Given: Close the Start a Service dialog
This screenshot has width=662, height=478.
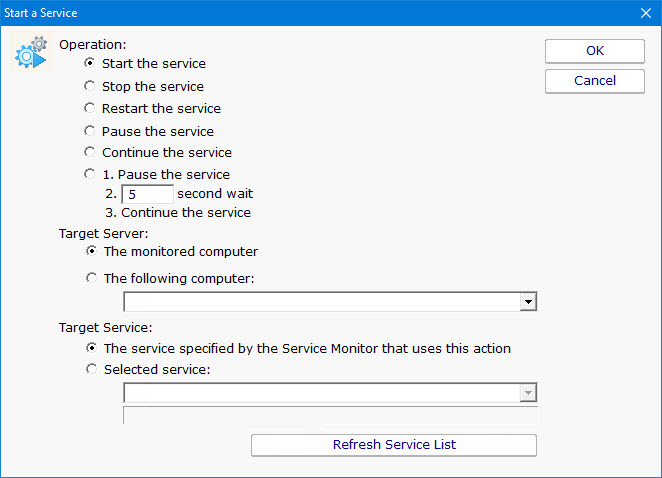Looking at the screenshot, I should pos(645,13).
